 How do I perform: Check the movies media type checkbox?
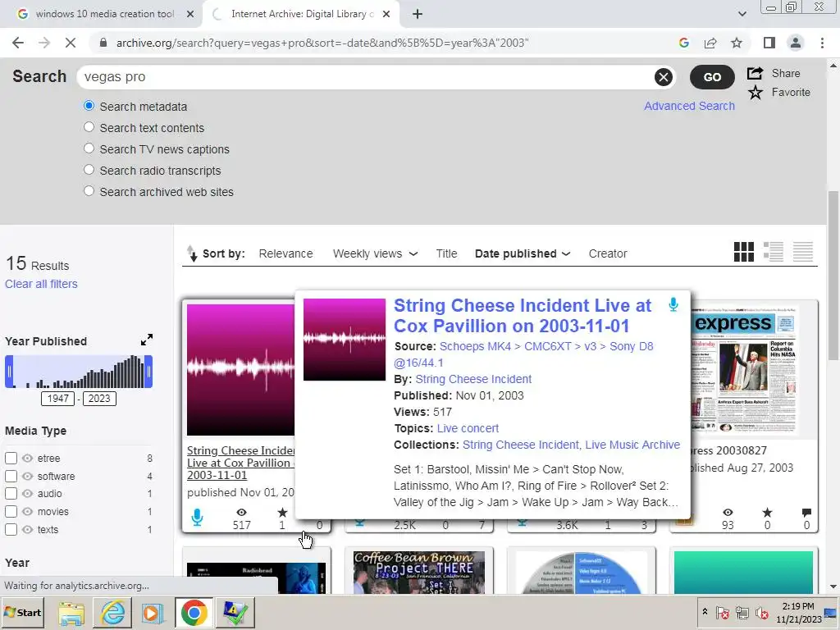click(11, 512)
